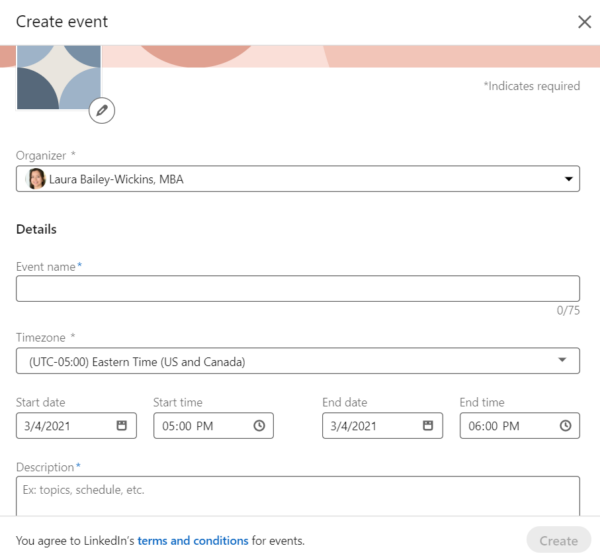Image resolution: width=600 pixels, height=558 pixels.
Task: Click the Create button
Action: (x=559, y=540)
